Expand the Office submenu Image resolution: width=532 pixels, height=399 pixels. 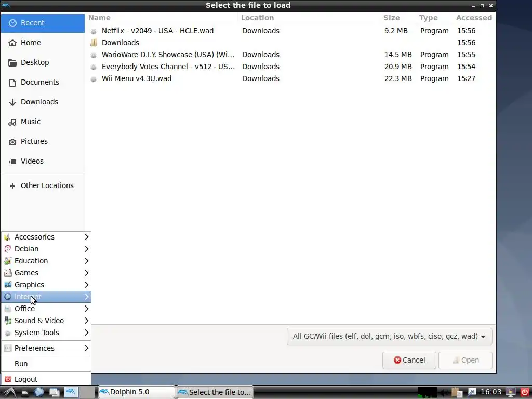pyautogui.click(x=46, y=309)
